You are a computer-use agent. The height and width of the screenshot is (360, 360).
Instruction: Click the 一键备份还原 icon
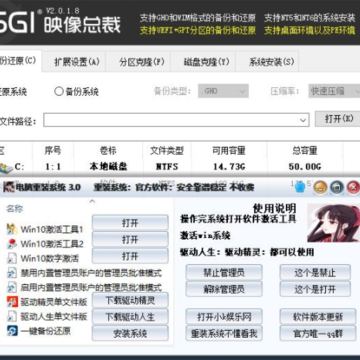[12, 331]
